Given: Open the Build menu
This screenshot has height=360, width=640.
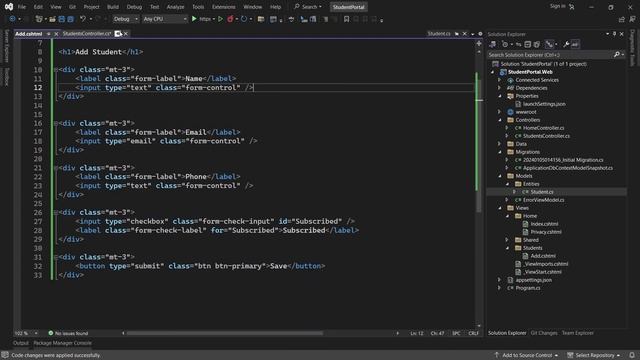Looking at the screenshot, I should pos(113,7).
